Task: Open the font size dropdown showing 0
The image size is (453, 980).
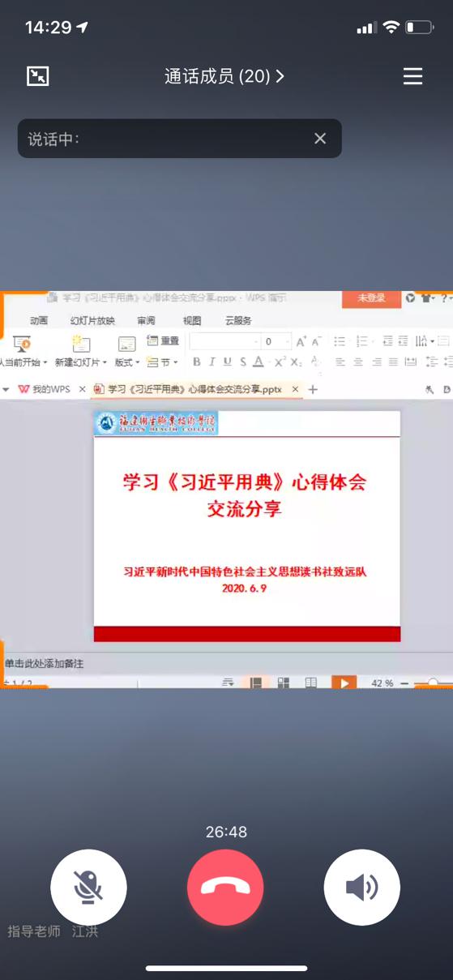Action: [x=276, y=341]
